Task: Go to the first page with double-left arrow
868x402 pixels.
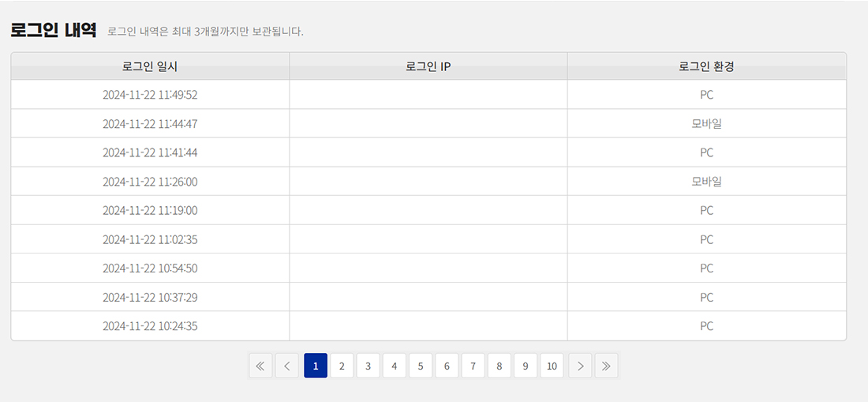Action: coord(260,366)
